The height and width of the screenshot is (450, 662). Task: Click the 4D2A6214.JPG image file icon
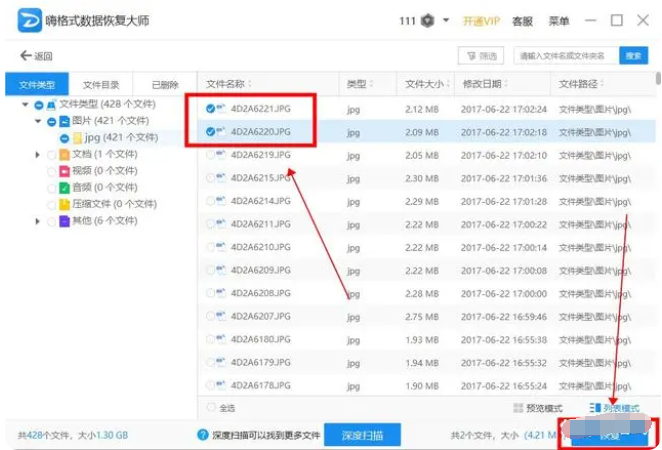pyautogui.click(x=221, y=201)
